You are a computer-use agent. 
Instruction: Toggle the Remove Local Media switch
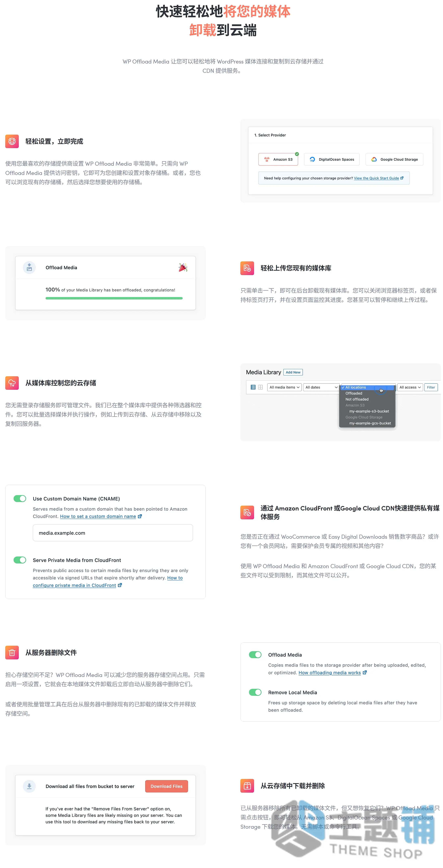click(x=255, y=692)
